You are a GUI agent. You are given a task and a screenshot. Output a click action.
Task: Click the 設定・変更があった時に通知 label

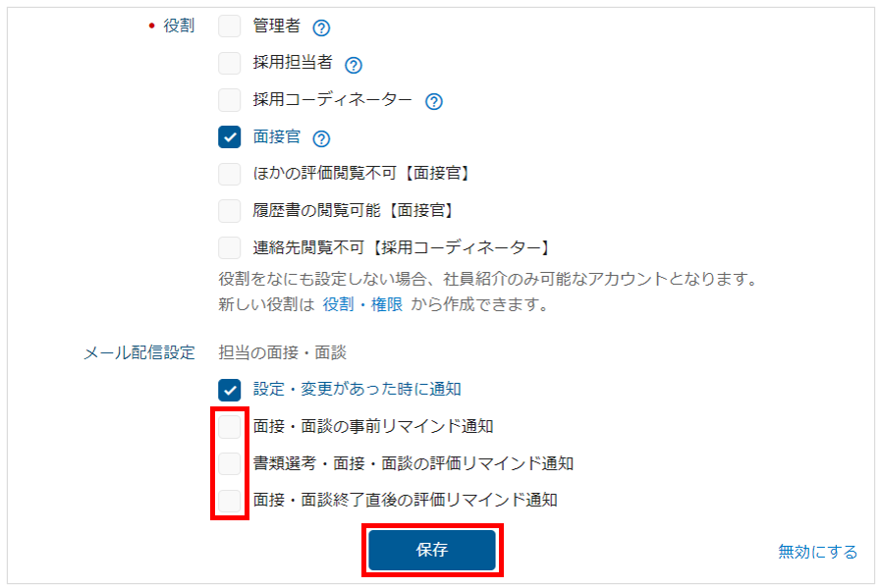pyautogui.click(x=357, y=389)
